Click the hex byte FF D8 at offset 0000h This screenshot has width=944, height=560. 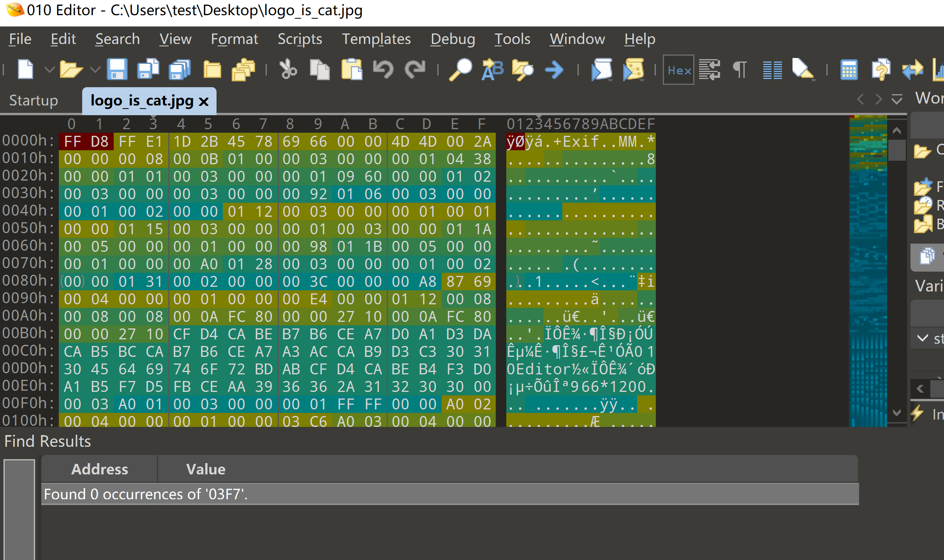coord(86,141)
